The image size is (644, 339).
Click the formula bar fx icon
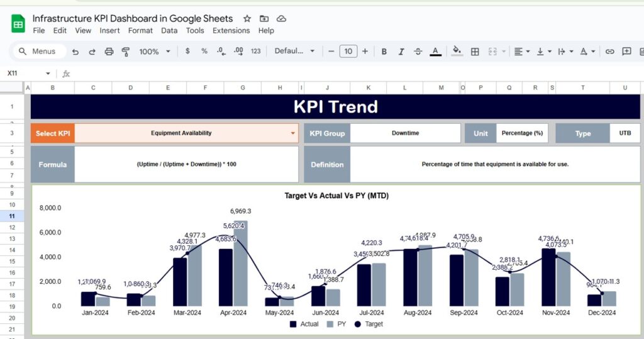65,74
